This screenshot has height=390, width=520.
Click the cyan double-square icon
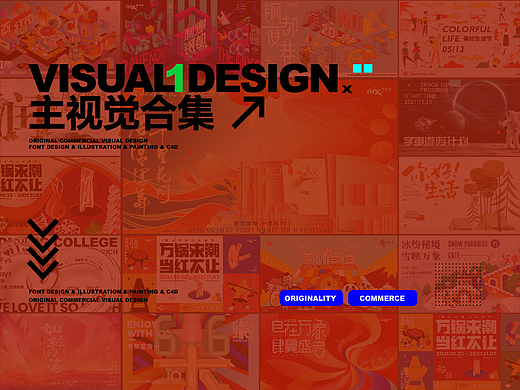(x=363, y=68)
